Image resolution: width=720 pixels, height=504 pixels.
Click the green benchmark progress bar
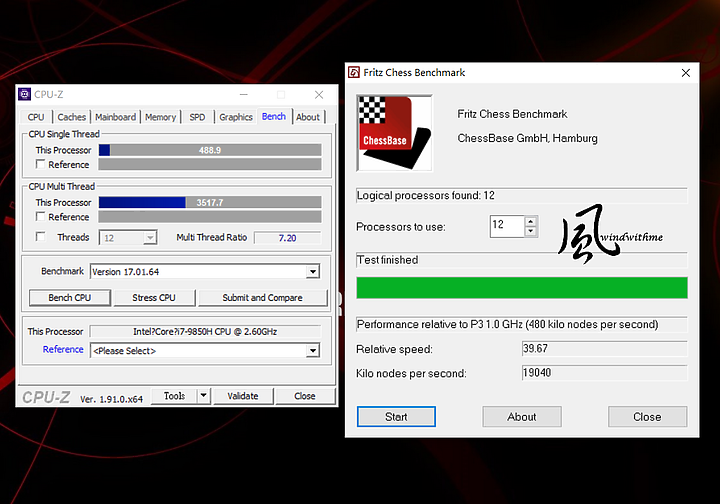point(522,288)
